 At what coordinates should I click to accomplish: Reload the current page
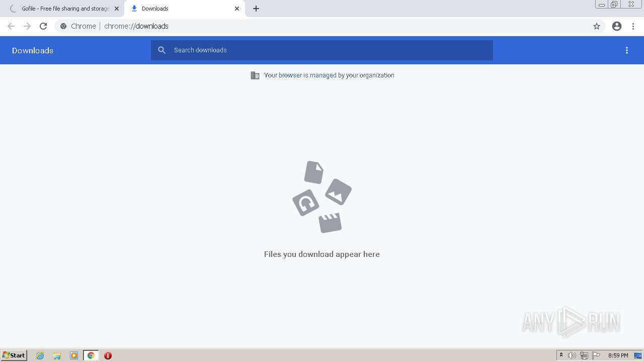[x=43, y=26]
